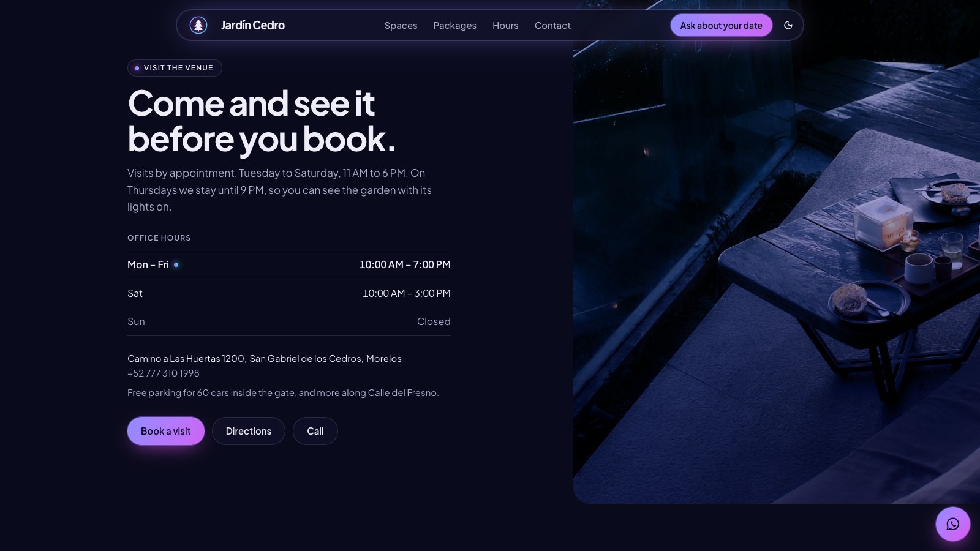Click the Book a visit button
This screenshot has width=980, height=551.
pos(165,431)
